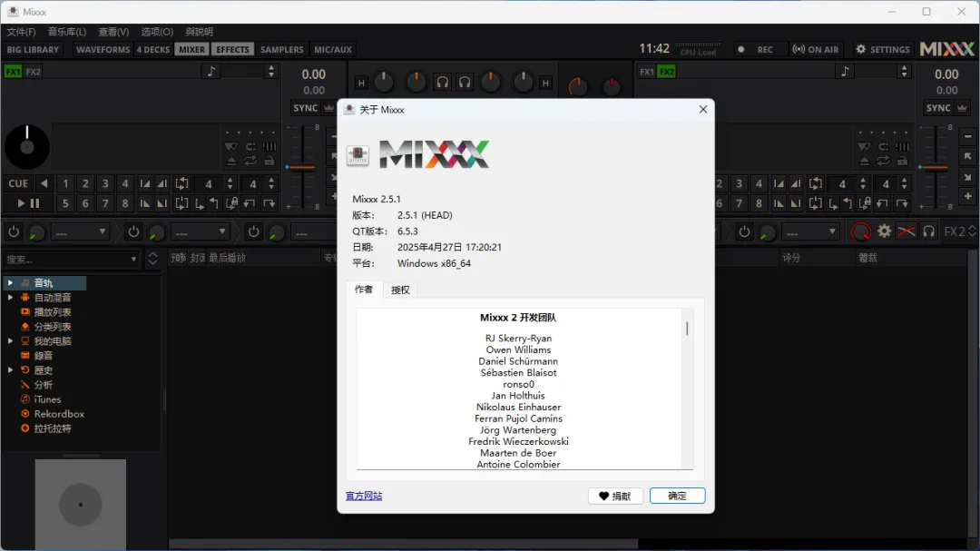Toggle the EFFECTS section
Image resolution: width=980 pixels, height=551 pixels.
[x=232, y=49]
